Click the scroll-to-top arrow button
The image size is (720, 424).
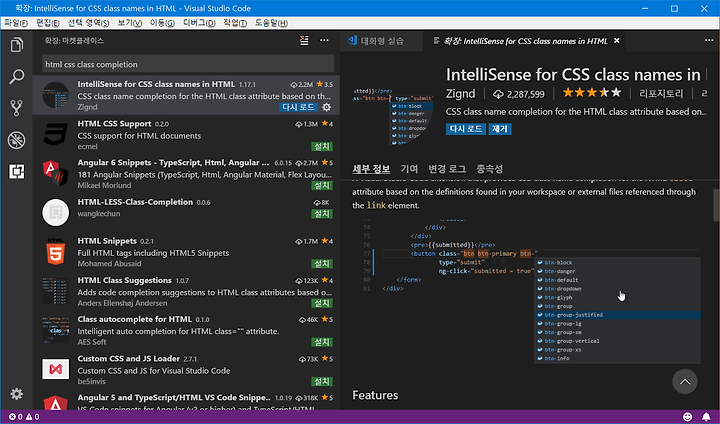tap(685, 382)
